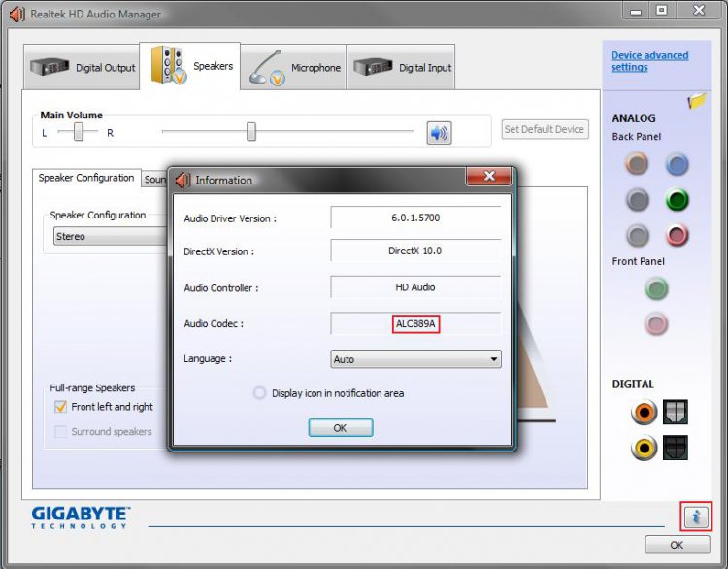Click the GIGABYTE Technology logo
This screenshot has width=728, height=569.
(x=81, y=518)
